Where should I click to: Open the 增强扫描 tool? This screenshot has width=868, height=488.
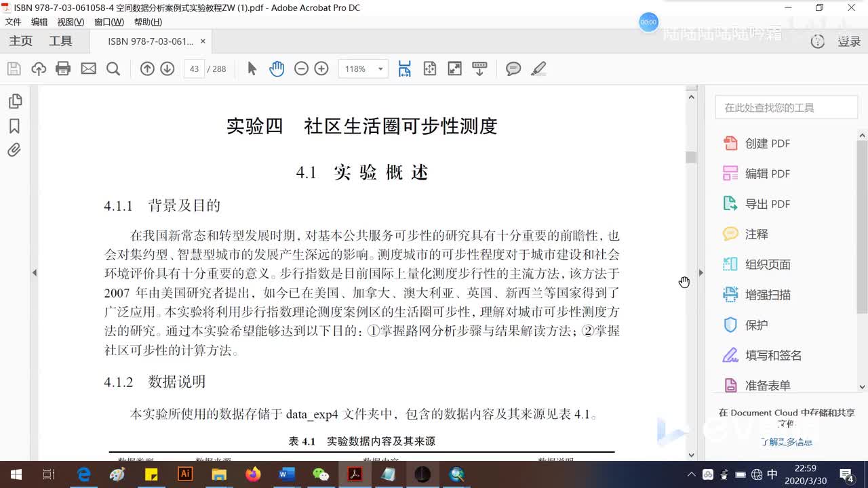tap(757, 295)
